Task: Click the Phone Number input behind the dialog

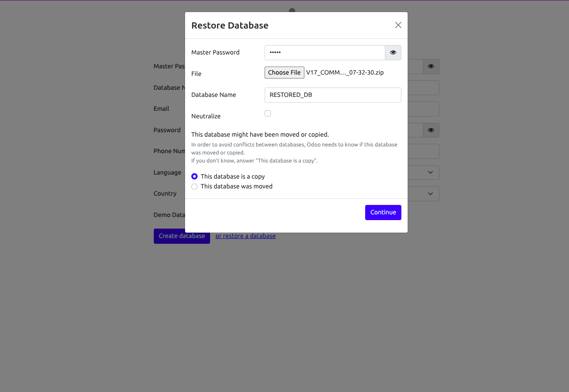Action: [x=423, y=151]
